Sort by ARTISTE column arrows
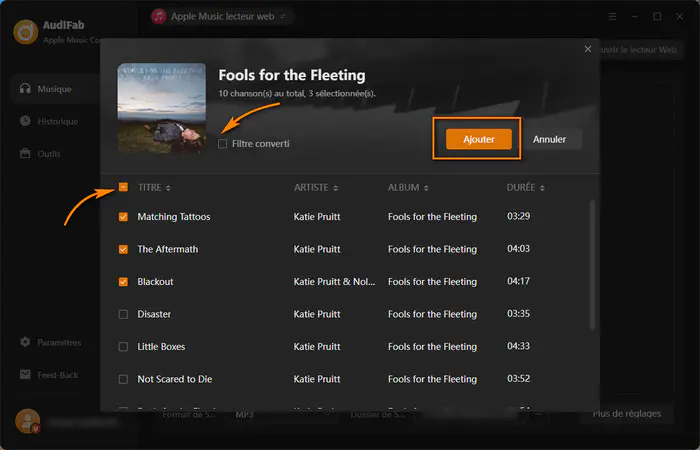 [335, 188]
